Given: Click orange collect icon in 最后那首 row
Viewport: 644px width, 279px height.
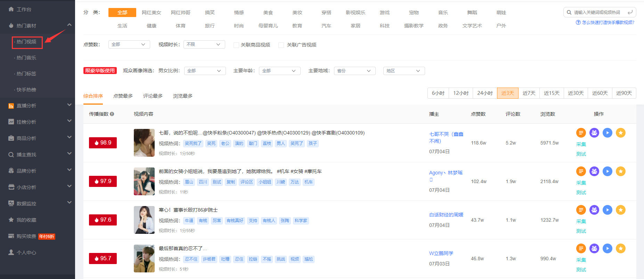Looking at the screenshot, I should pyautogui.click(x=581, y=248).
